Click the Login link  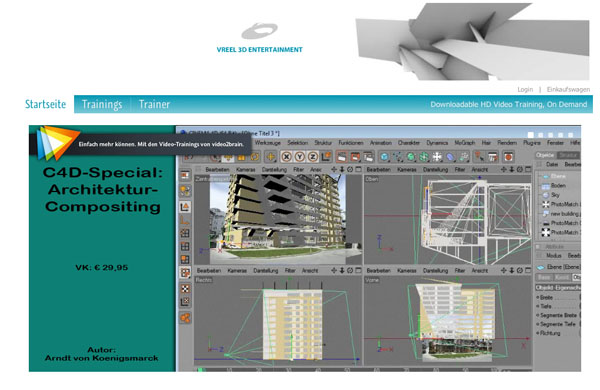click(525, 89)
